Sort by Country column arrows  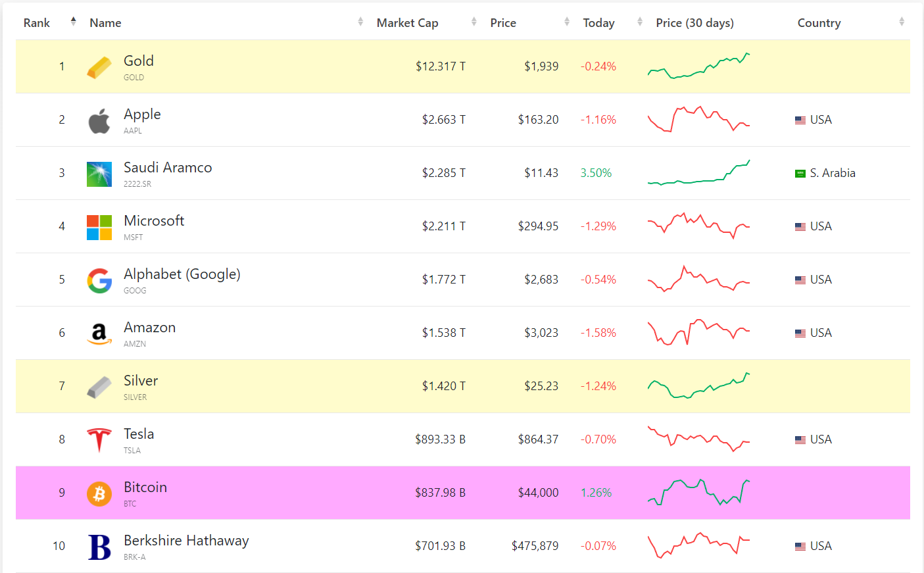click(902, 22)
